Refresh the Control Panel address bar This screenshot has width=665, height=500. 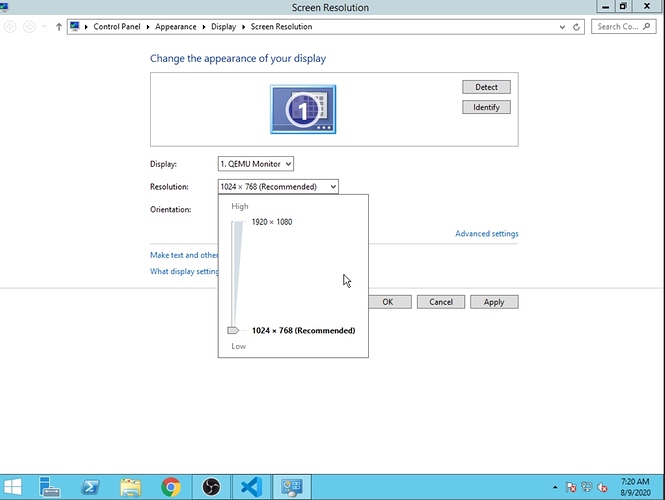pyautogui.click(x=578, y=27)
